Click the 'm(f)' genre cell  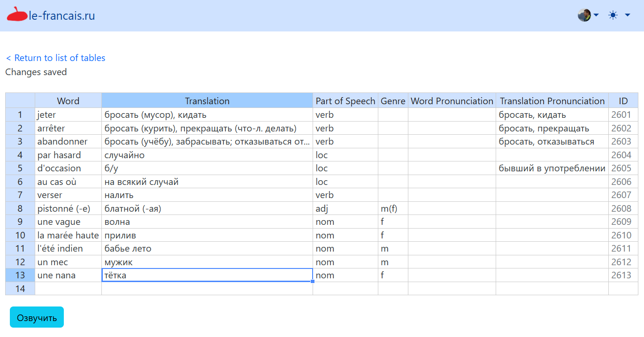[393, 209]
